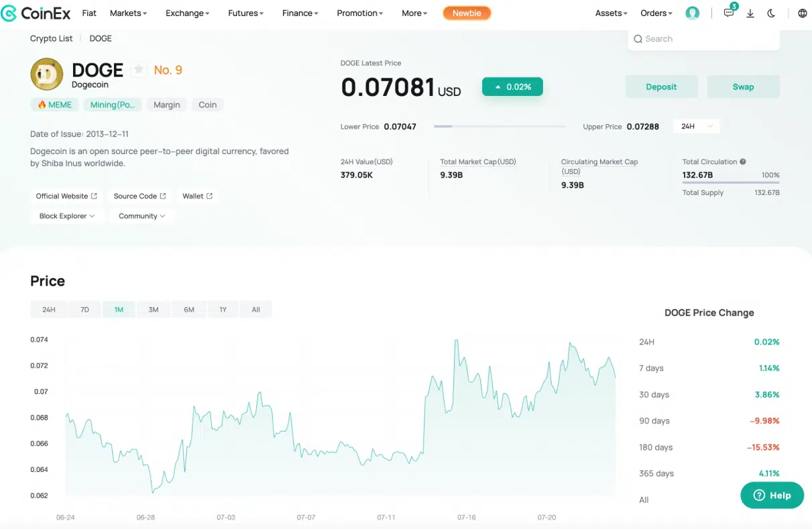Screen dimensions: 812x529
Task: Click the 0.02% change badge
Action: (512, 86)
